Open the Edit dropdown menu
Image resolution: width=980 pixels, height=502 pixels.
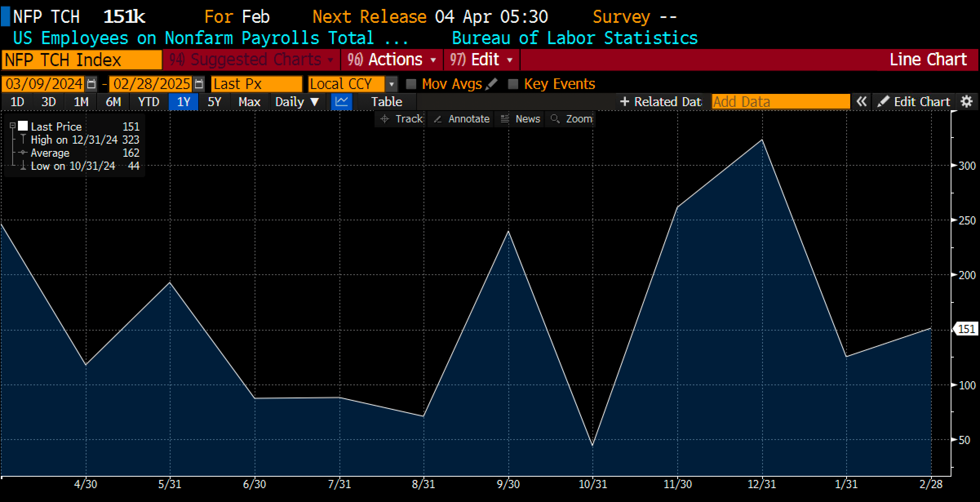(x=481, y=60)
